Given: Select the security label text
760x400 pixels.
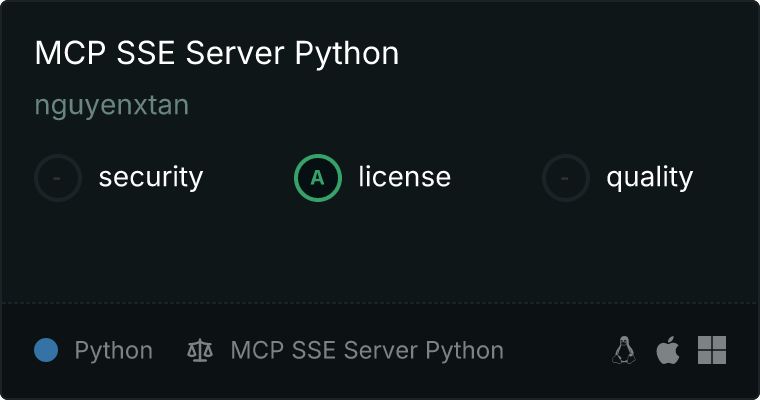Looking at the screenshot, I should 150,178.
